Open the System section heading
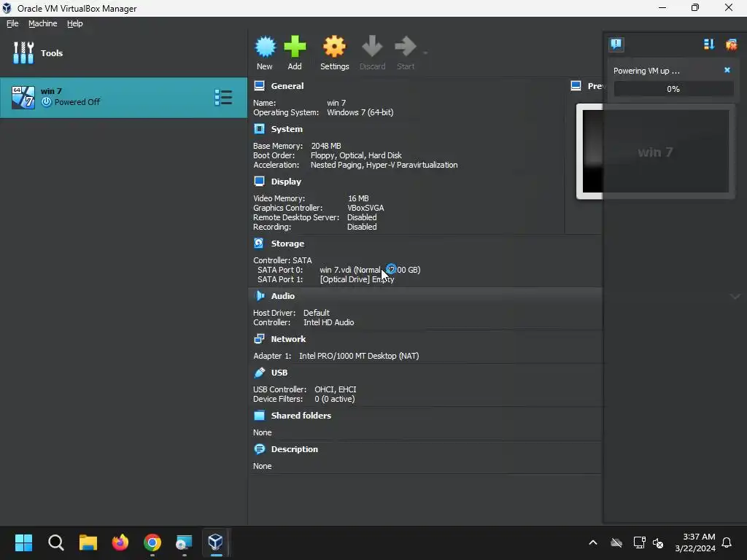 tap(287, 129)
